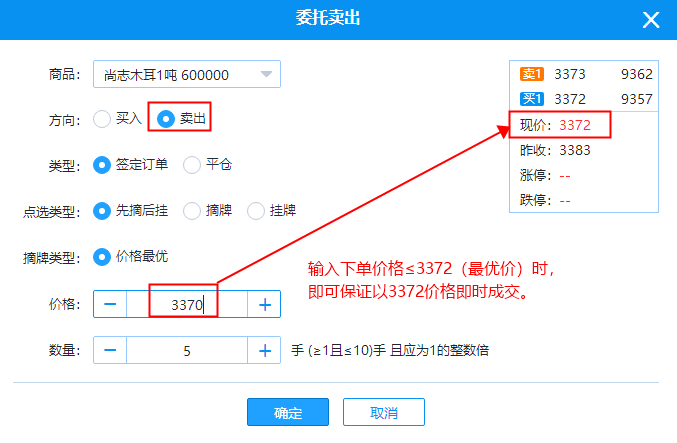Confirm the order with 确定

[288, 412]
